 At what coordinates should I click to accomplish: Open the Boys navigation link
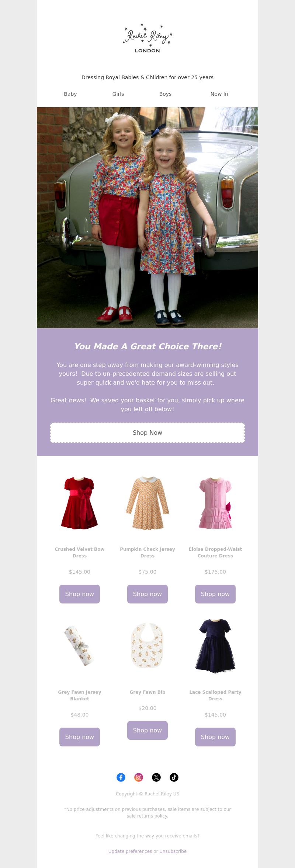165,94
